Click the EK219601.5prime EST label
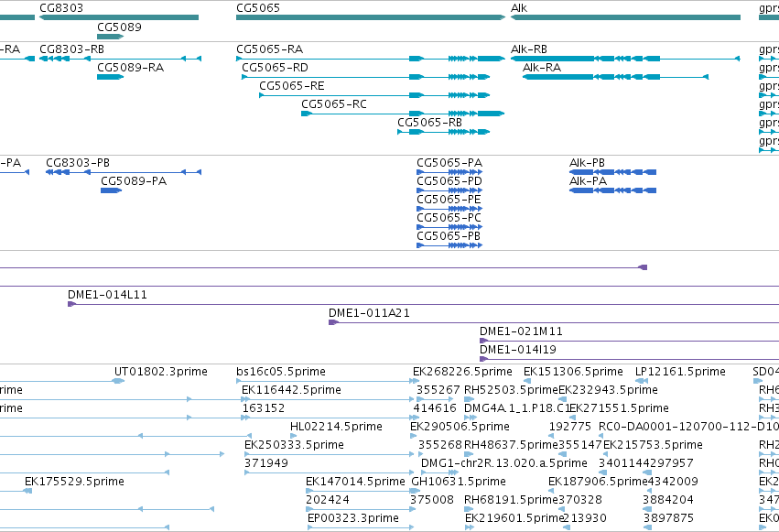779x532 pixels. (514, 518)
